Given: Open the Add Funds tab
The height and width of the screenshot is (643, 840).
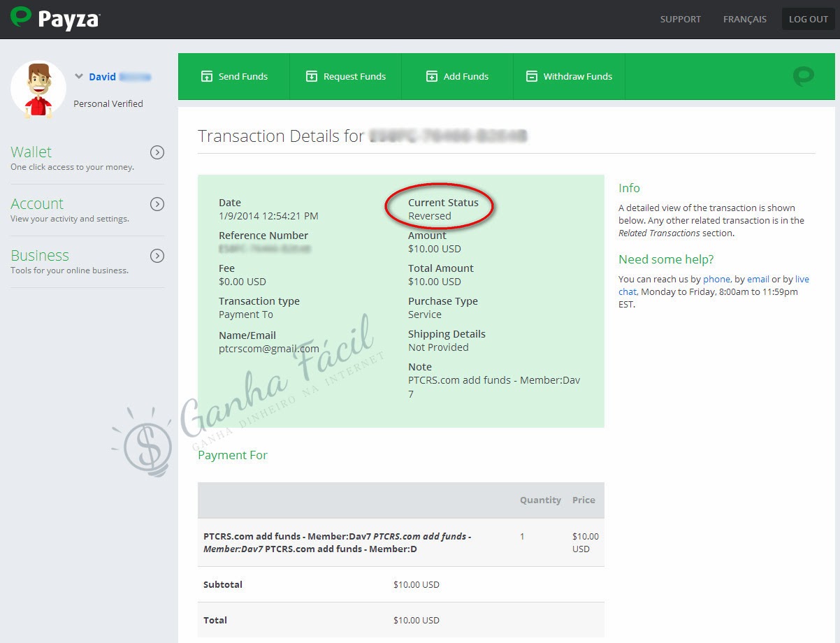Looking at the screenshot, I should click(x=458, y=76).
